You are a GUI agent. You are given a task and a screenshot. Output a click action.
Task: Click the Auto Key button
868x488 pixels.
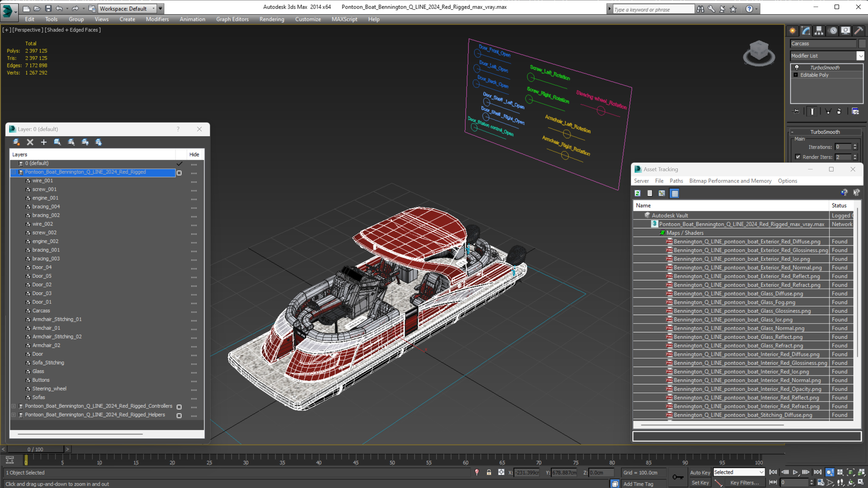click(x=699, y=472)
